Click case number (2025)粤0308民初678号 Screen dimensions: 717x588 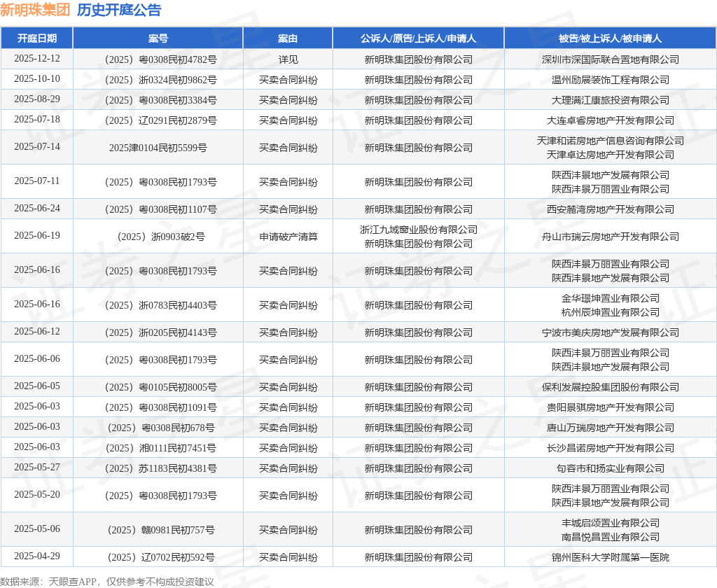point(160,428)
